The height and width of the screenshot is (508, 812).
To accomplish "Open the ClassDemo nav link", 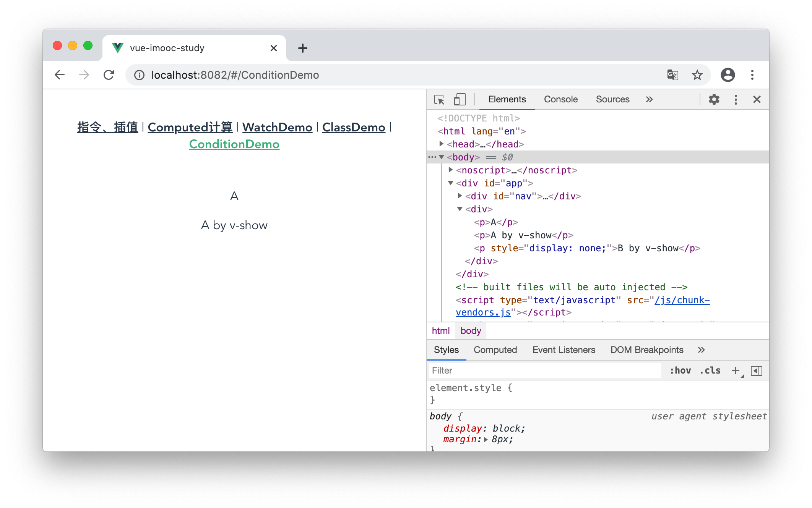I will (354, 127).
